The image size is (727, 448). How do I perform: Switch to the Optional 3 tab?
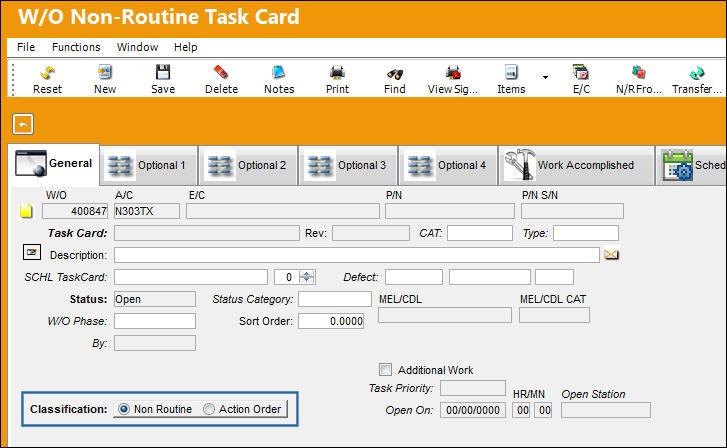348,166
